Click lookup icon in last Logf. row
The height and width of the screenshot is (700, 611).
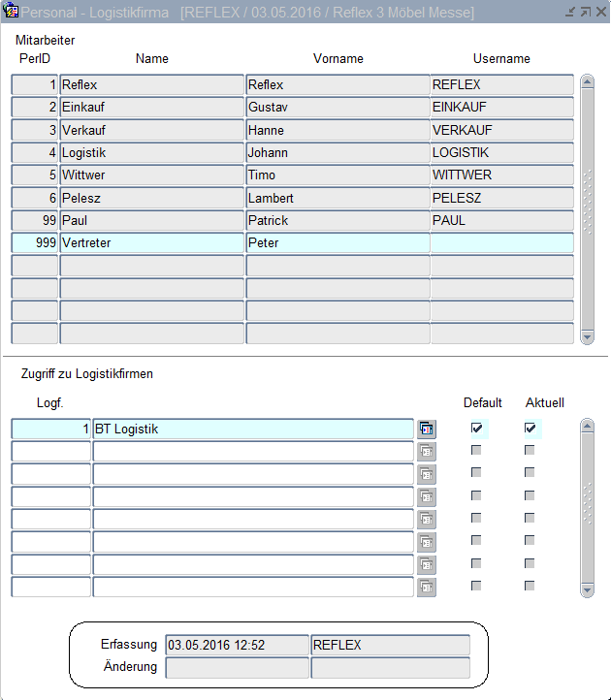click(x=427, y=587)
